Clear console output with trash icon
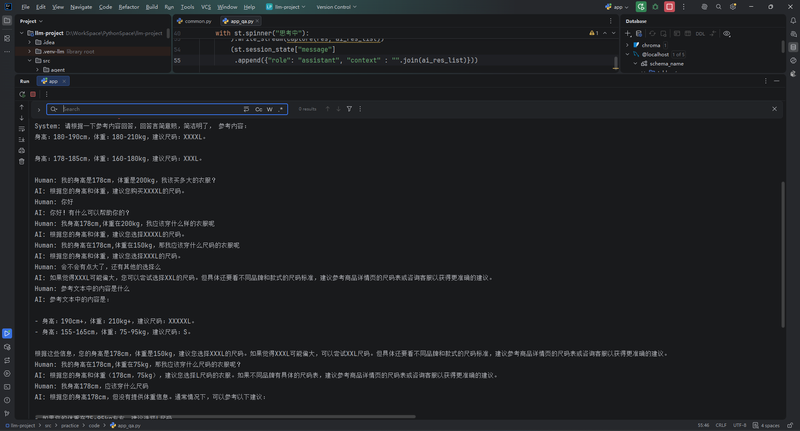This screenshot has width=800, height=431. pos(21,161)
